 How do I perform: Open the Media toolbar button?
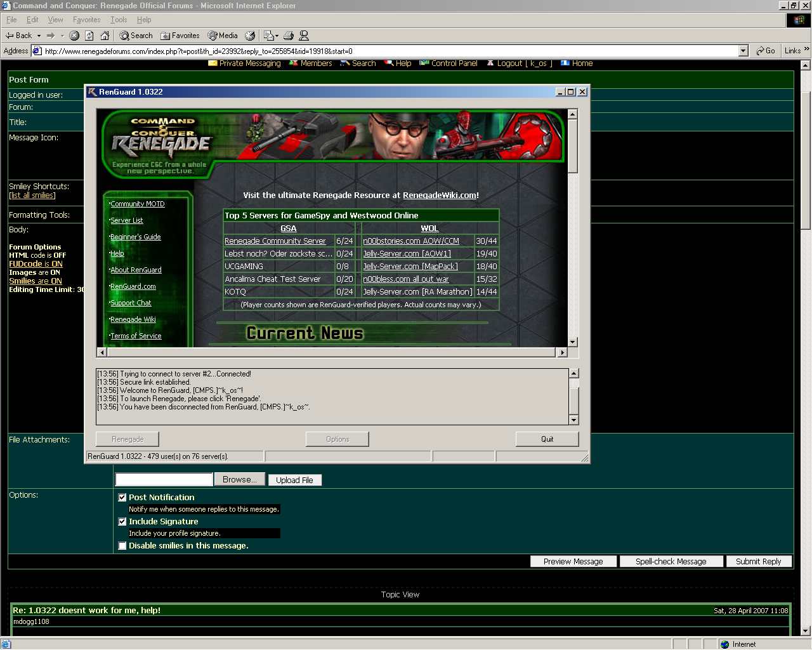click(223, 36)
